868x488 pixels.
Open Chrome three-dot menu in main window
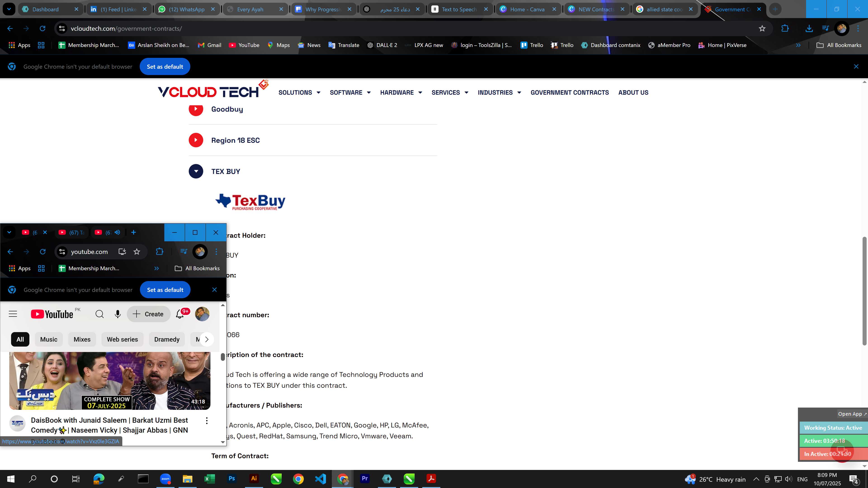coord(858,29)
